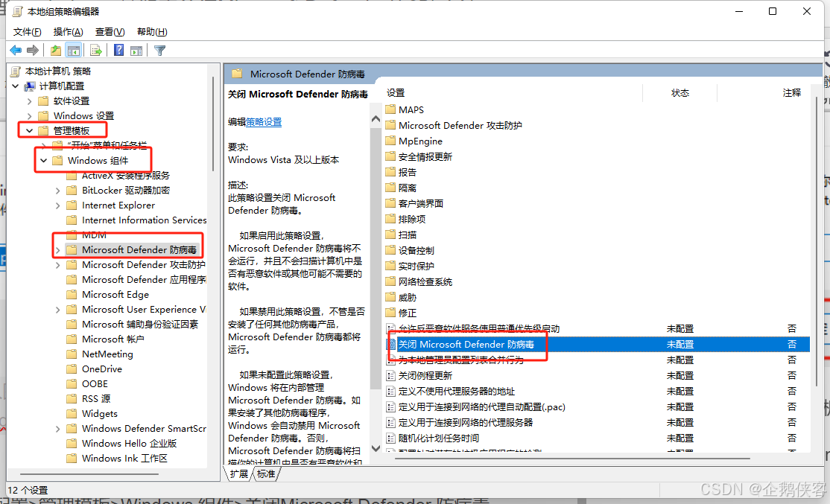Collapse the 管理模板 tree node
The height and width of the screenshot is (504, 830).
pos(30,130)
